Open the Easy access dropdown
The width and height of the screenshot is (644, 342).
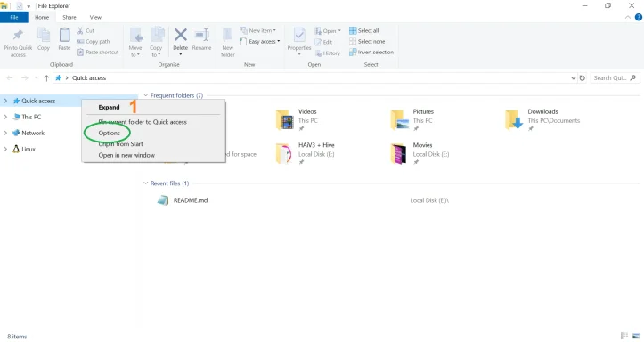tap(260, 42)
